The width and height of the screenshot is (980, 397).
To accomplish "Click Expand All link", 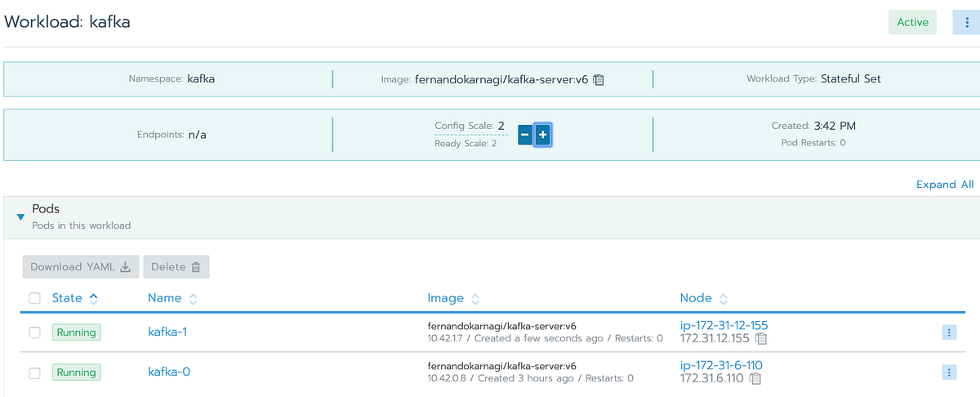I will 945,185.
